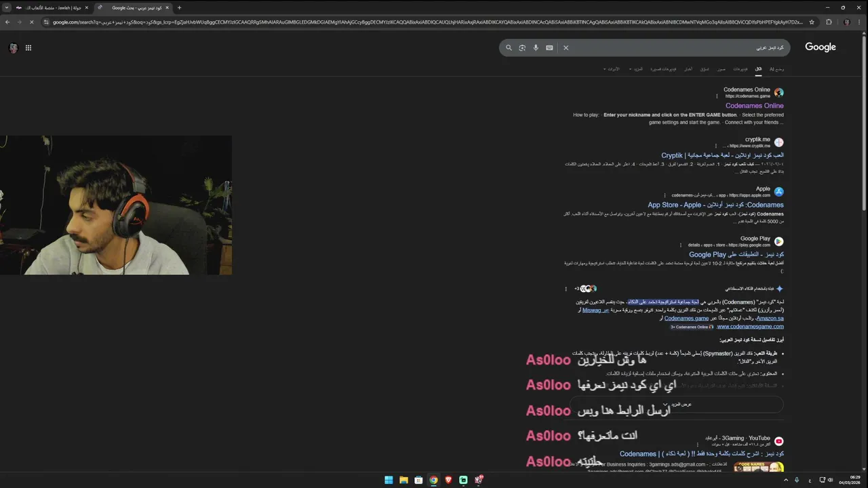
Task: Open options menu for Apple result
Action: (x=665, y=195)
